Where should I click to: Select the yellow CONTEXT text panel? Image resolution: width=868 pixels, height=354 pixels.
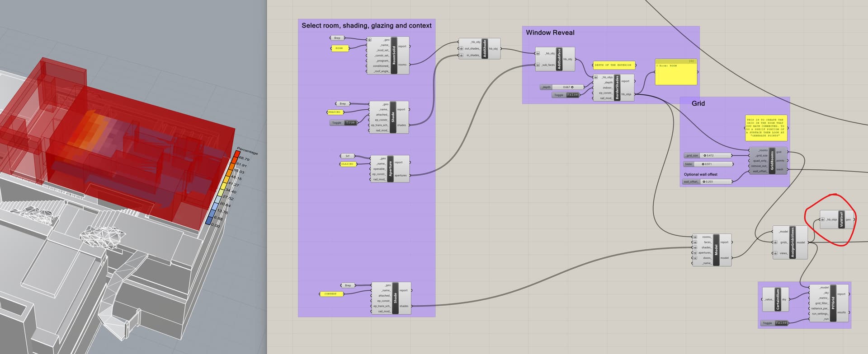point(331,294)
